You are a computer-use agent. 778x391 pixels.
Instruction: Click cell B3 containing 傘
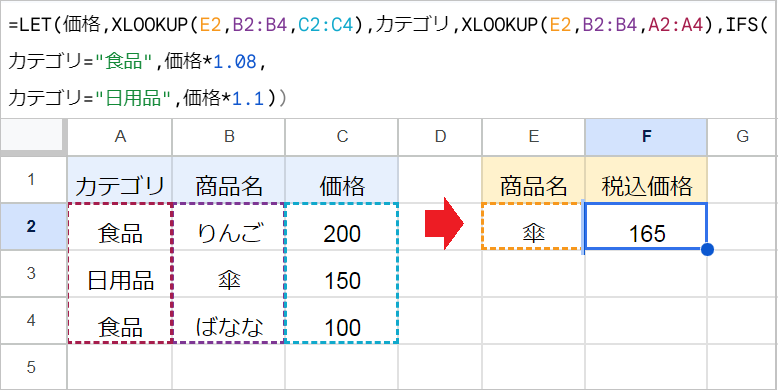point(229,273)
